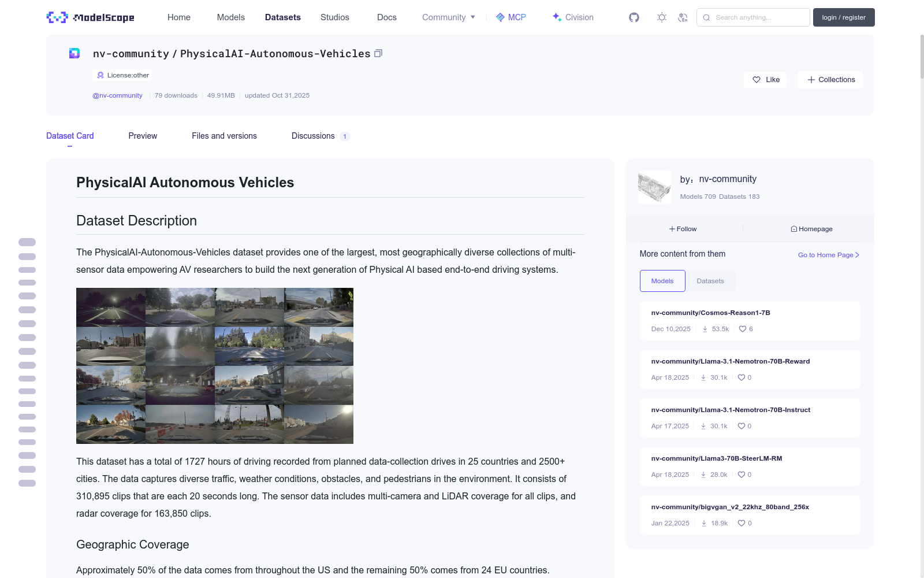Viewport: 924px width, 578px height.
Task: Click the download icon on Llama-3.1-Nemotron-70B-Instruct card
Action: [x=703, y=426]
